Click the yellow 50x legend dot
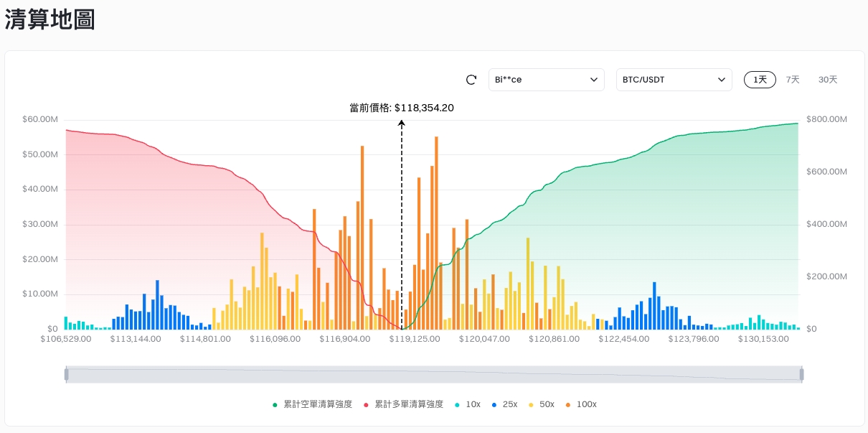Image resolution: width=868 pixels, height=433 pixels. coord(531,405)
